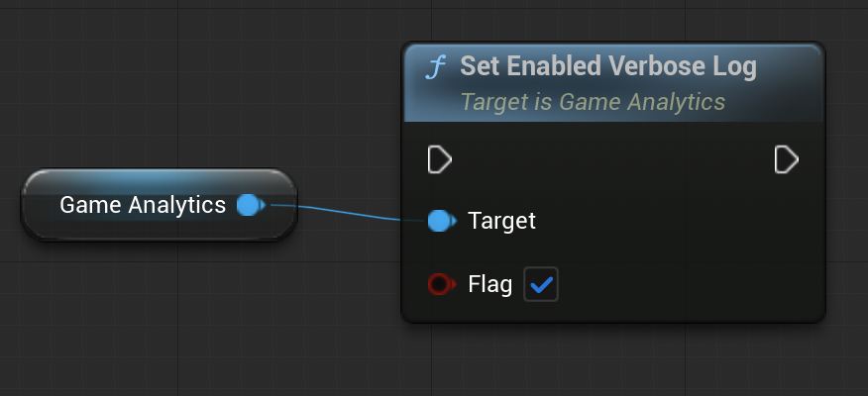Select the Set Enabled Verbose Log title
This screenshot has height=396, width=868.
(607, 67)
